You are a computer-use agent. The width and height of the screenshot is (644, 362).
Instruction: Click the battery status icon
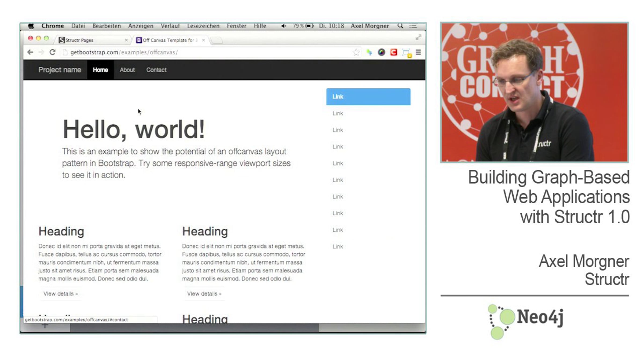(310, 26)
